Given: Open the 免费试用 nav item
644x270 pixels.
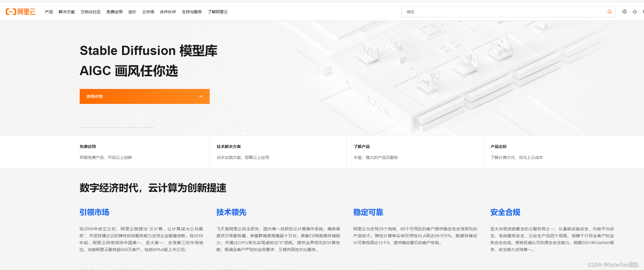Looking at the screenshot, I should click(x=114, y=12).
